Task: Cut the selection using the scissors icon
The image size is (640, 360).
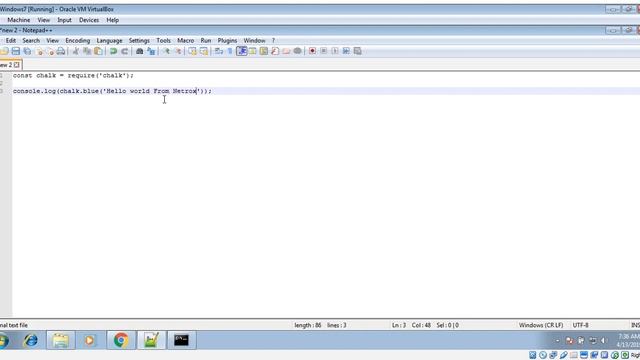Action: [x=76, y=51]
